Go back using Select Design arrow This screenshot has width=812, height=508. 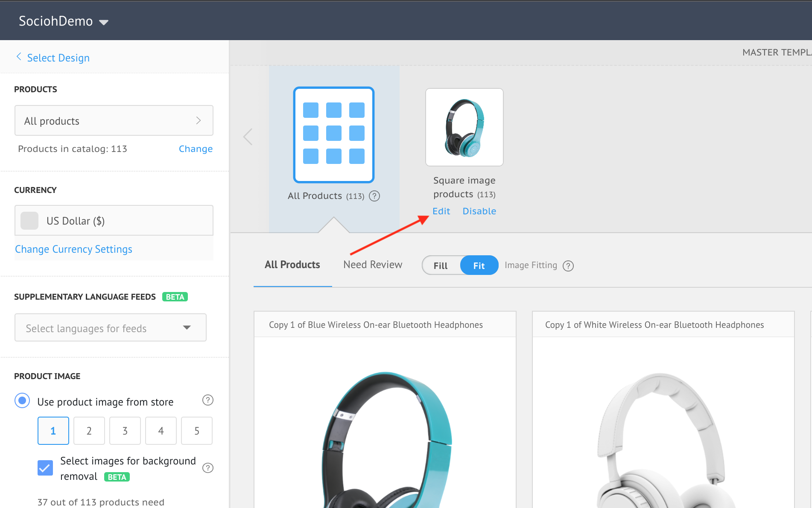click(x=19, y=57)
